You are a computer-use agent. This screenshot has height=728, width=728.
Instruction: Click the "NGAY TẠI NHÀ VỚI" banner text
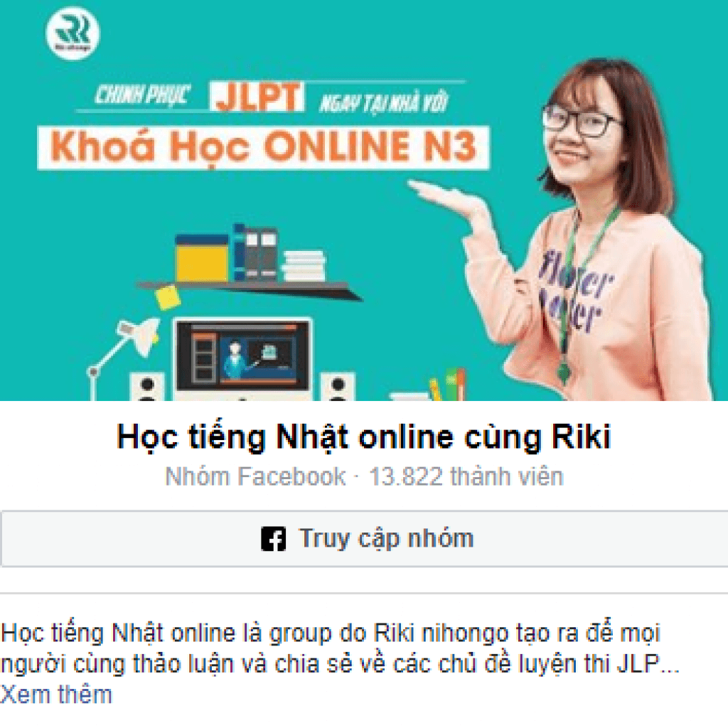click(383, 103)
